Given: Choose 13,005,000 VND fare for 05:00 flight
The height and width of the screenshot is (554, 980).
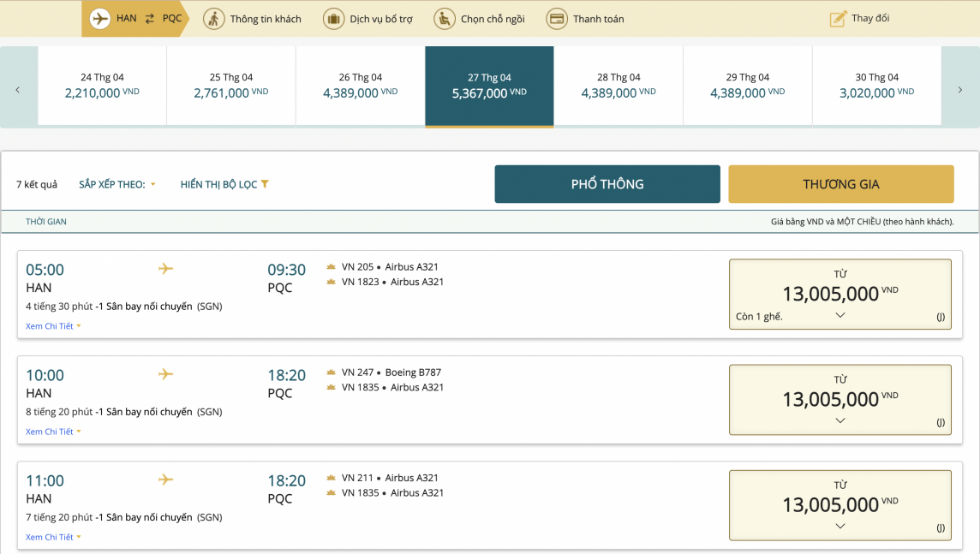Looking at the screenshot, I should [x=840, y=293].
